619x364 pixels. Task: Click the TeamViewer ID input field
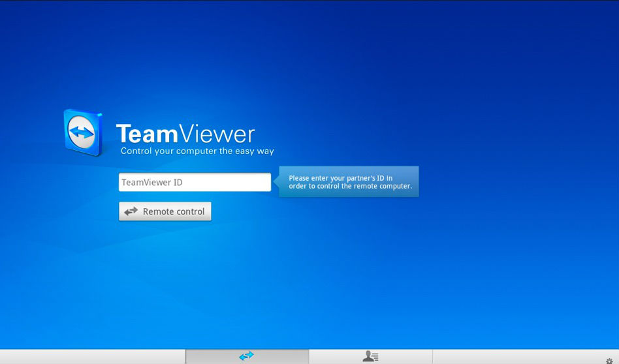coord(195,182)
